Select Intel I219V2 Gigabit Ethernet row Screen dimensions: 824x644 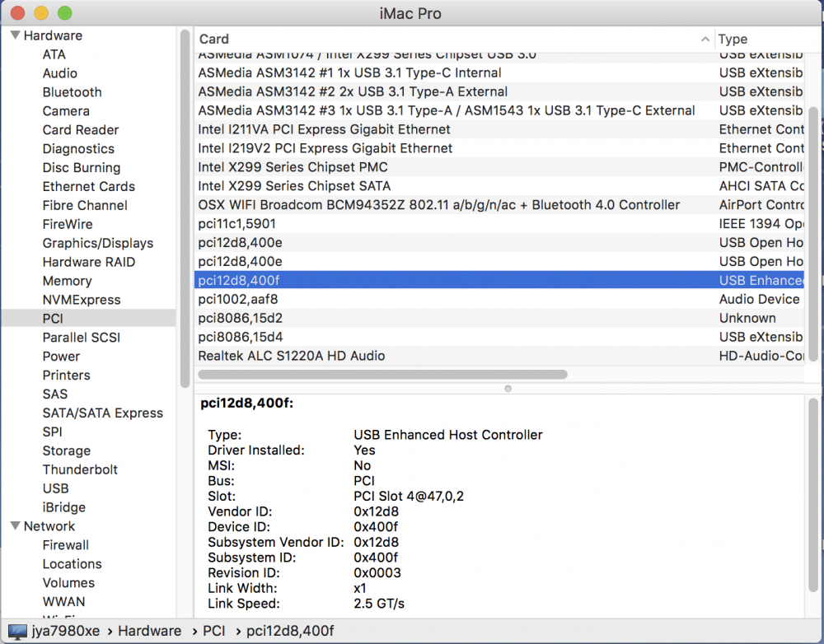coord(499,149)
